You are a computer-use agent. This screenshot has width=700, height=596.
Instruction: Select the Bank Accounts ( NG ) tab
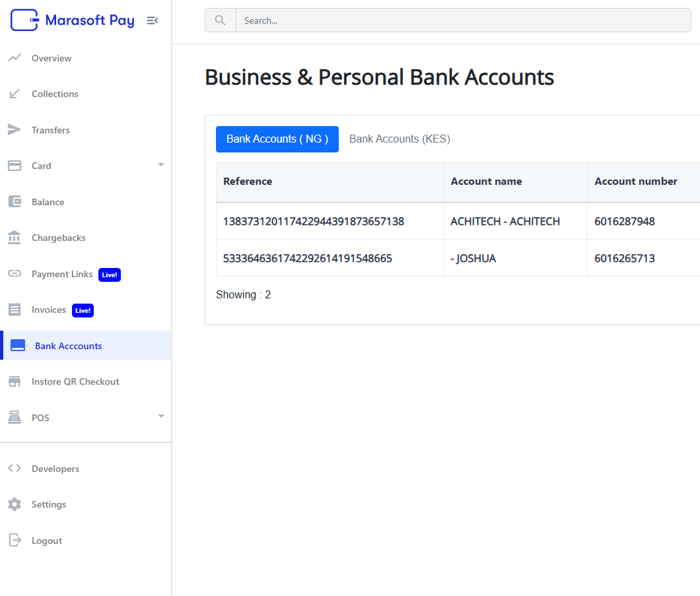[277, 139]
